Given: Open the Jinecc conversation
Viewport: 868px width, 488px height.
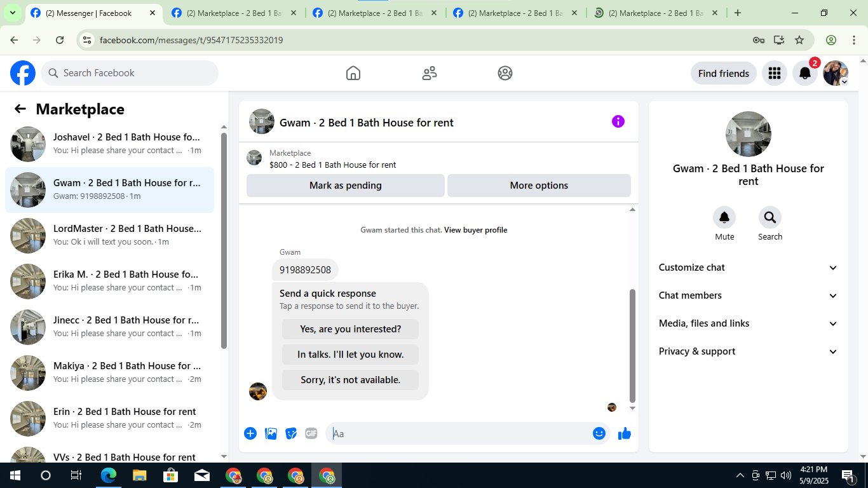Looking at the screenshot, I should coord(109,327).
